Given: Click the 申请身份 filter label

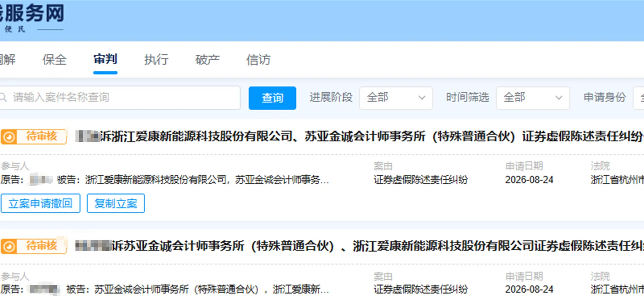Looking at the screenshot, I should click(604, 97).
